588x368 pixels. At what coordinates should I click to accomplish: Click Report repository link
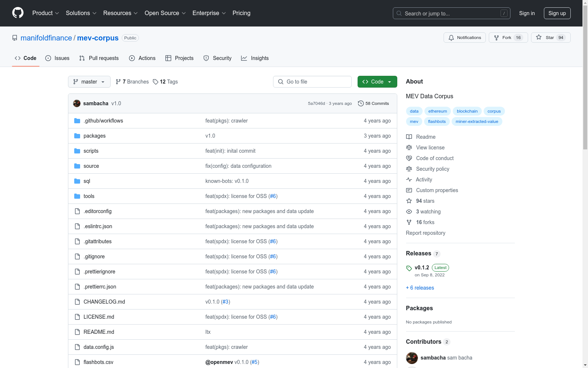[426, 233]
